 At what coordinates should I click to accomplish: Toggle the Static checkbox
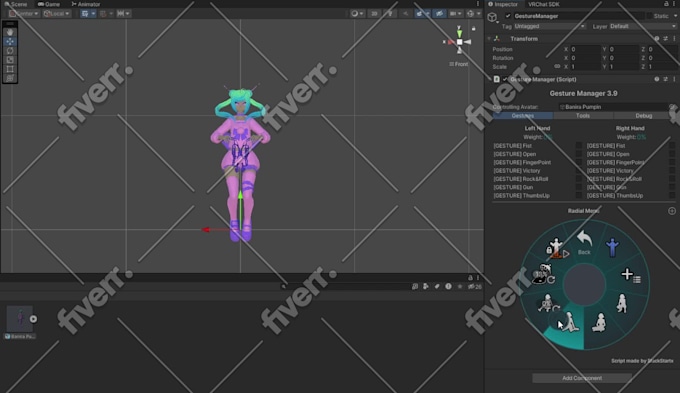(x=650, y=16)
